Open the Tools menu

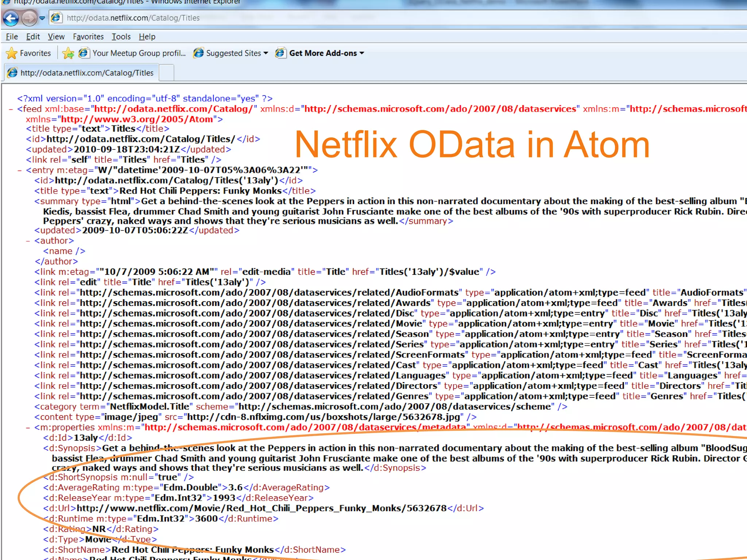click(121, 37)
